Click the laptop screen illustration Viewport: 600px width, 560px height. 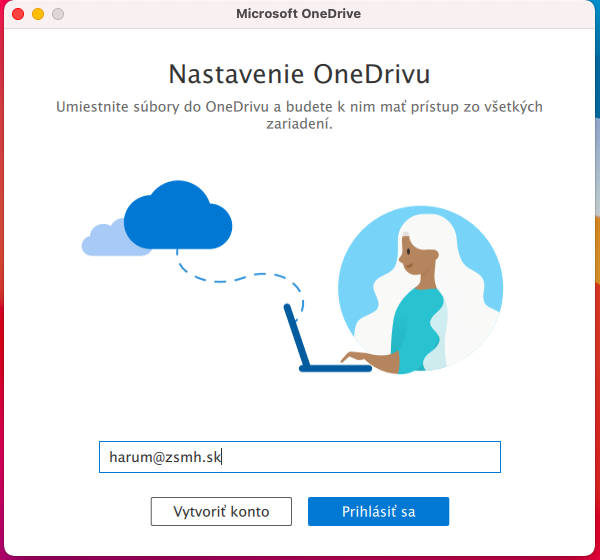[297, 335]
